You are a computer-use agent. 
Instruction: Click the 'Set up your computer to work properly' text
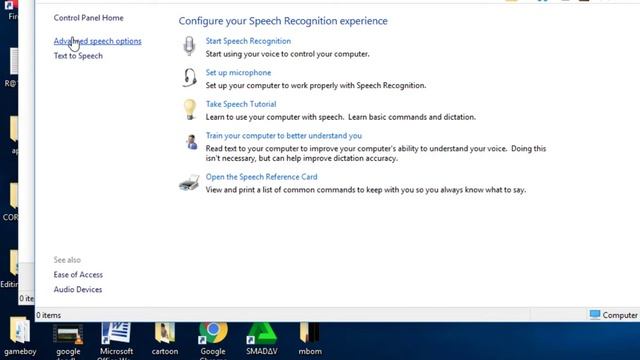pyautogui.click(x=316, y=85)
